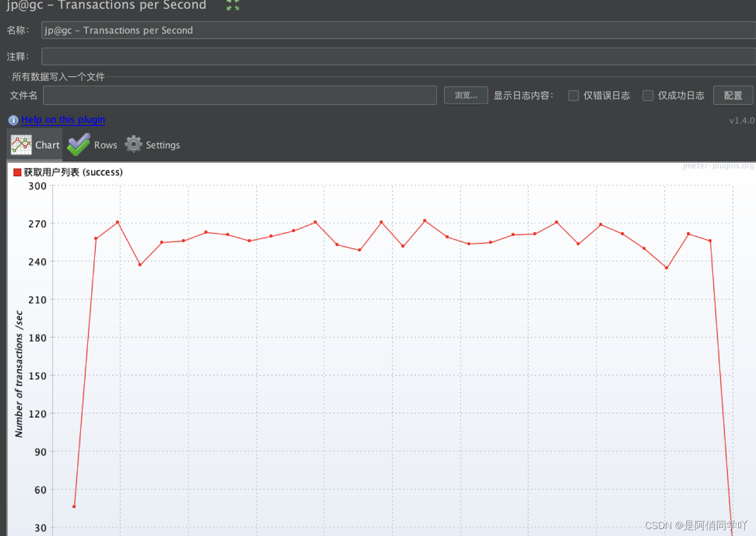756x536 pixels.
Task: Click the blue info icon beside help link
Action: click(x=13, y=120)
